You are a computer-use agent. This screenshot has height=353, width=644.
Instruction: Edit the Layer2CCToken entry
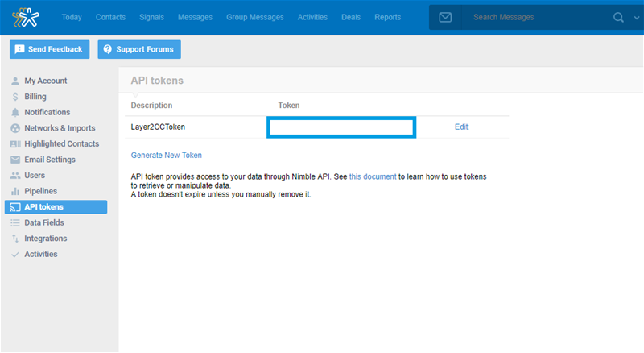[461, 127]
